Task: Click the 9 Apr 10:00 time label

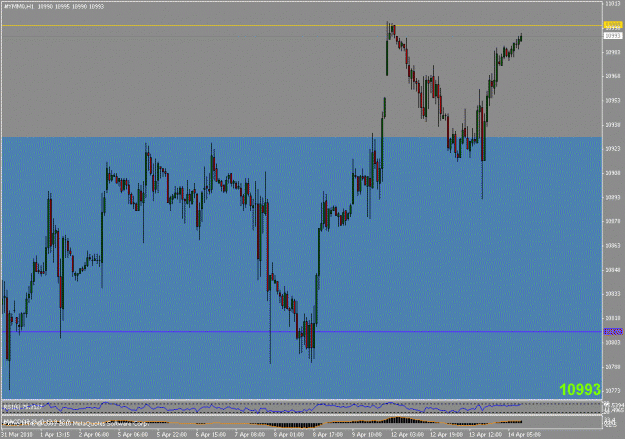Action: click(366, 434)
